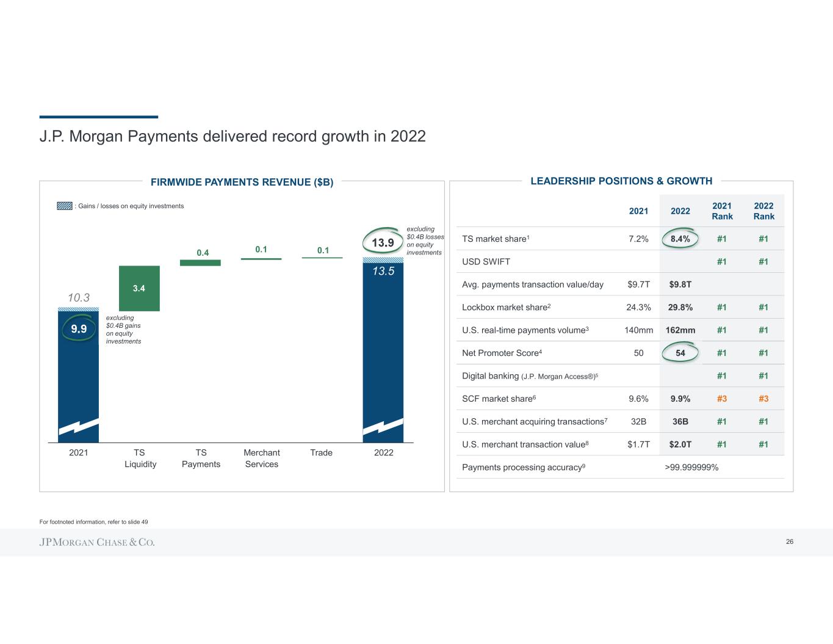This screenshot has width=833, height=644.
Task: Select the circled 8.4% TS market share value
Action: coord(680,239)
